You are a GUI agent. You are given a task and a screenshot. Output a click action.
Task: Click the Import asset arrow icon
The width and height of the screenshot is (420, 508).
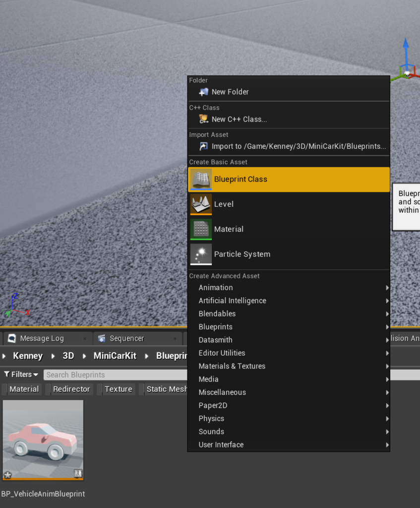pos(203,146)
